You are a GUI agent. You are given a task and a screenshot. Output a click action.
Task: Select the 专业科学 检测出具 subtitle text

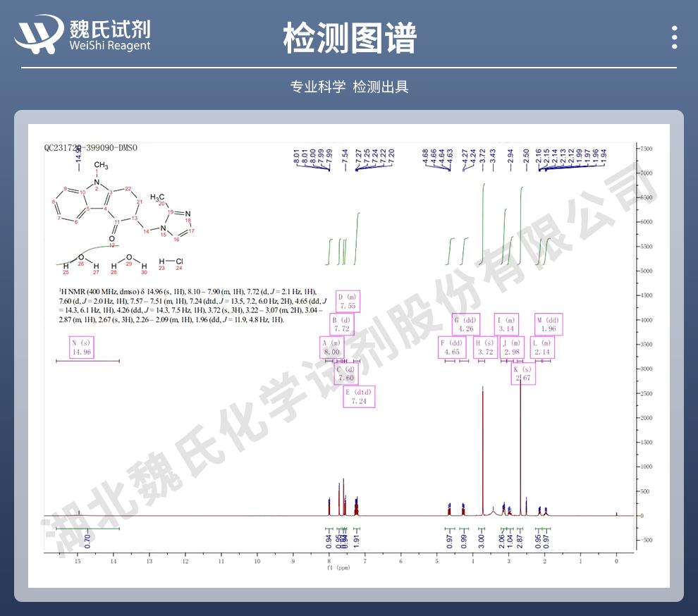pos(349,87)
